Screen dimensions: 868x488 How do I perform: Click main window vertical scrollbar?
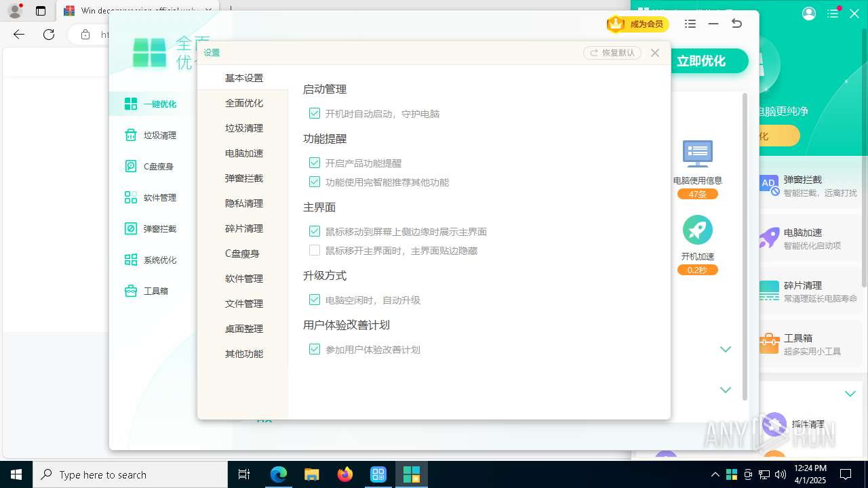pyautogui.click(x=745, y=247)
